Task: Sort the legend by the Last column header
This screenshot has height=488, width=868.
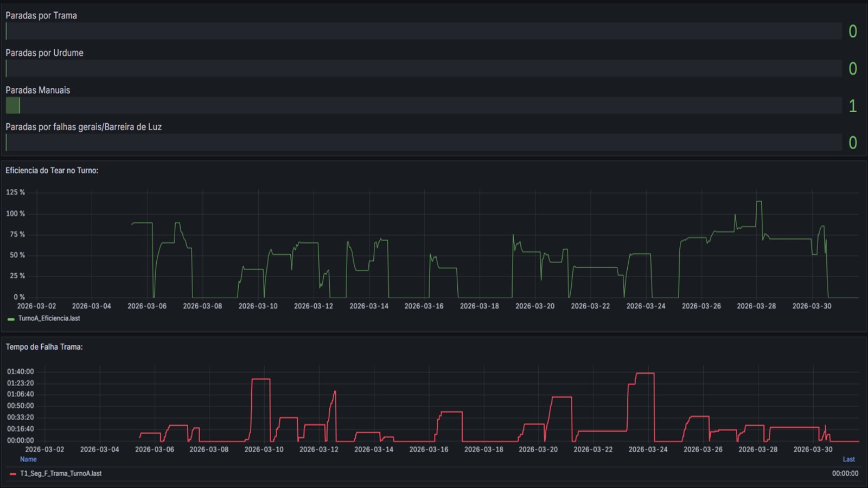Action: 848,459
